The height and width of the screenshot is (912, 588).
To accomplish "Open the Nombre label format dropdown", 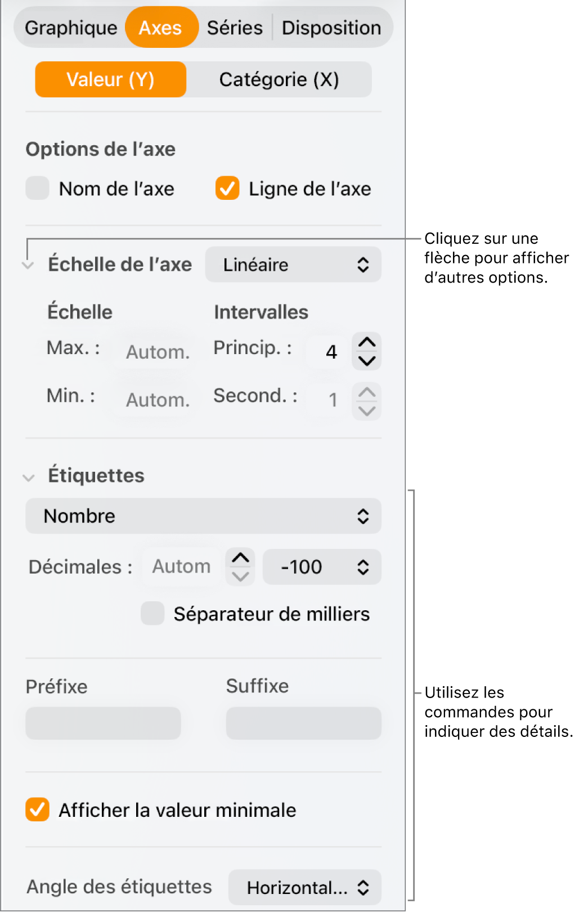I will click(203, 516).
